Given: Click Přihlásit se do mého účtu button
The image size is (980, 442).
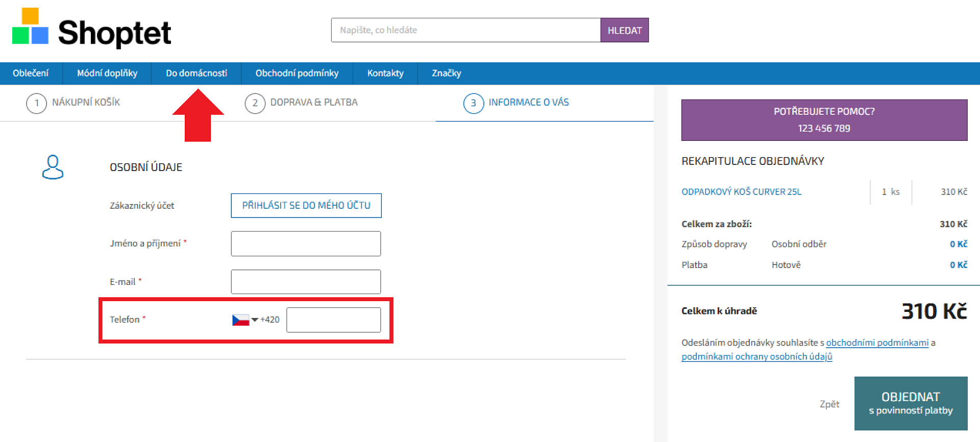Looking at the screenshot, I should coord(306,205).
